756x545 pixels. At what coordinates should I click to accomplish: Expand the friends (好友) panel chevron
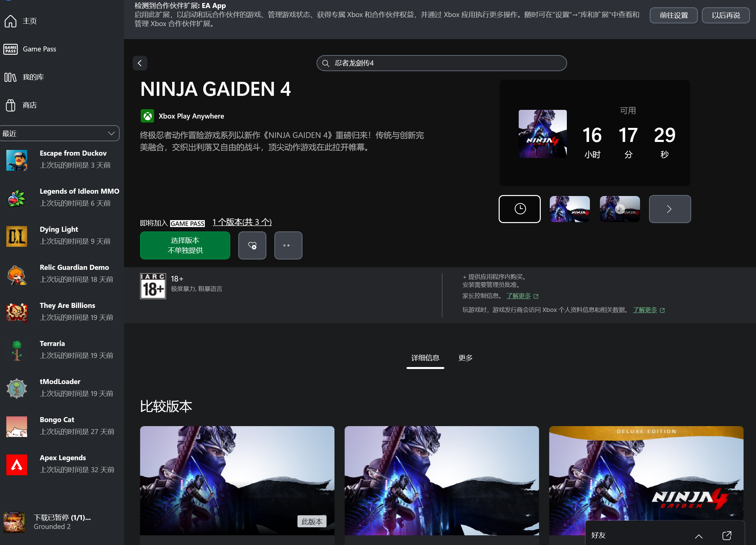coord(699,536)
